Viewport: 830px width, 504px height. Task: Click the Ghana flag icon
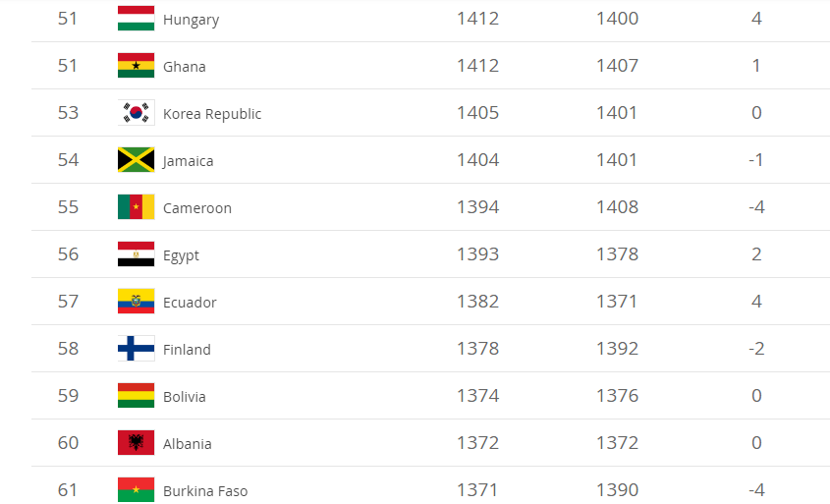(136, 66)
